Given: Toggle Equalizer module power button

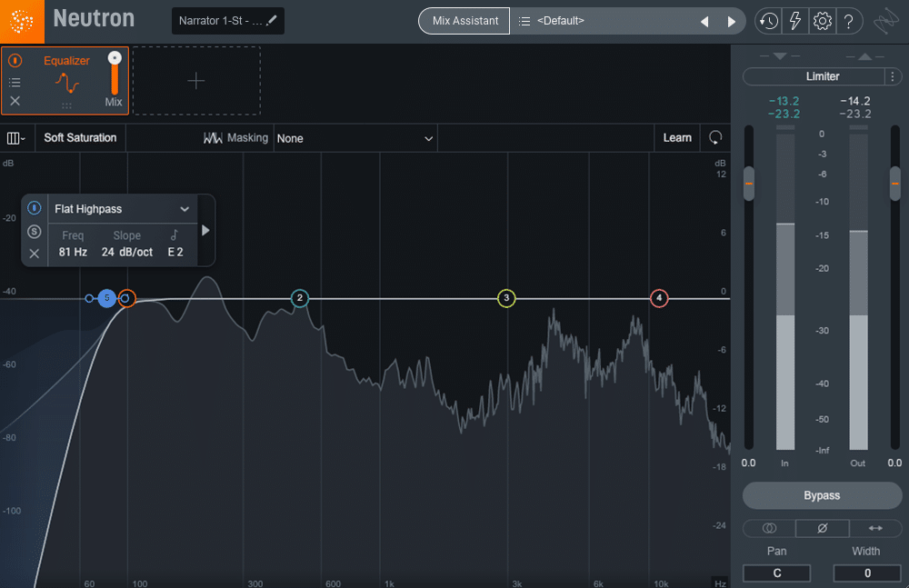Looking at the screenshot, I should [15, 60].
